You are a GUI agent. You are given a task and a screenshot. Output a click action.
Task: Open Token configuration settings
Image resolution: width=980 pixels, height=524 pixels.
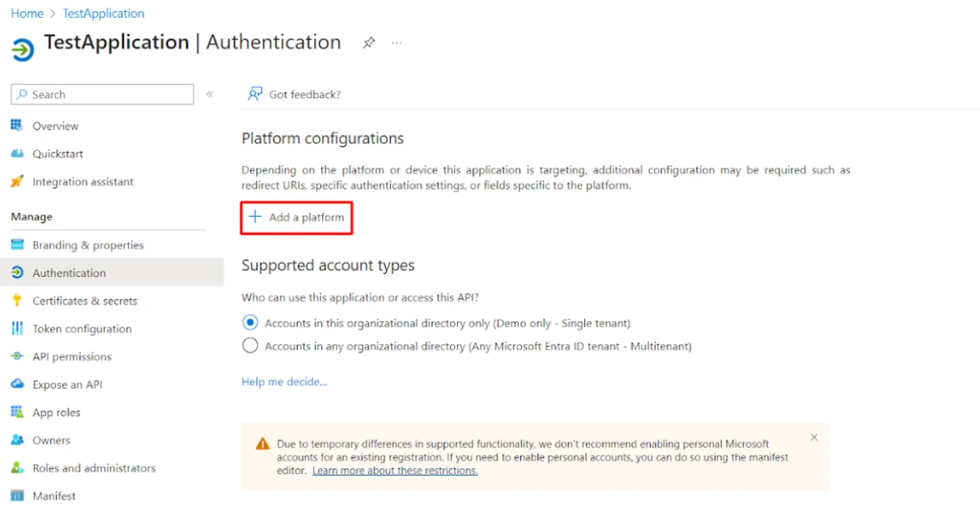(81, 329)
